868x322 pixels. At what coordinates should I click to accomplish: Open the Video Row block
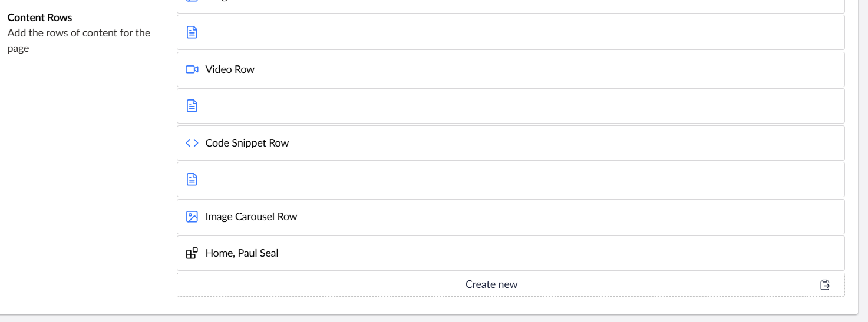(x=510, y=69)
